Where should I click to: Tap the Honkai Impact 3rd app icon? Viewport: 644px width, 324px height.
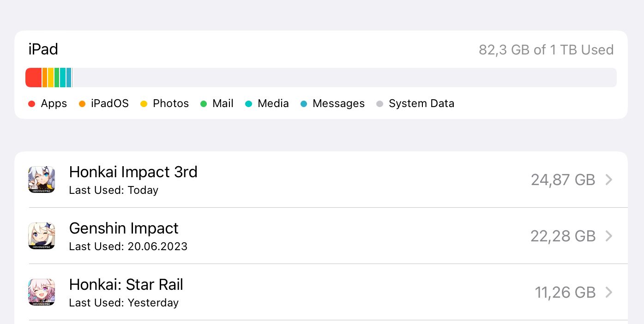tap(42, 180)
